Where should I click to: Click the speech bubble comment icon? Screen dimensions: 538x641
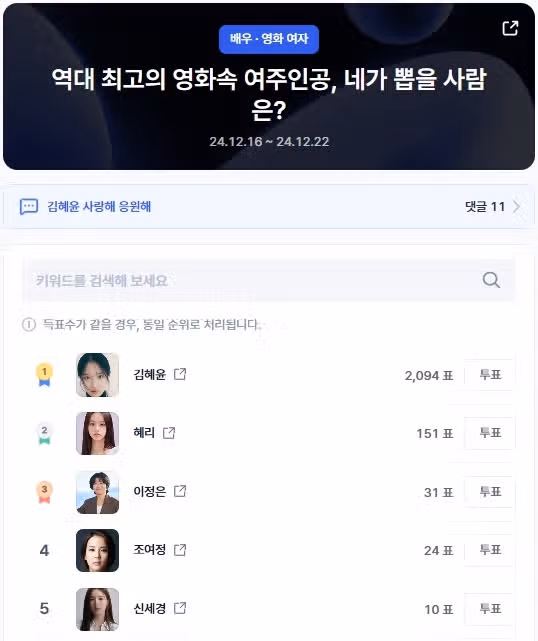[x=29, y=206]
